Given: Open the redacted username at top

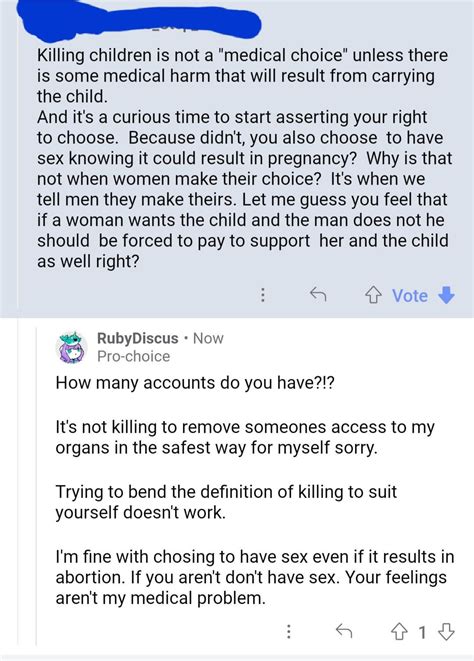Looking at the screenshot, I should (139, 24).
